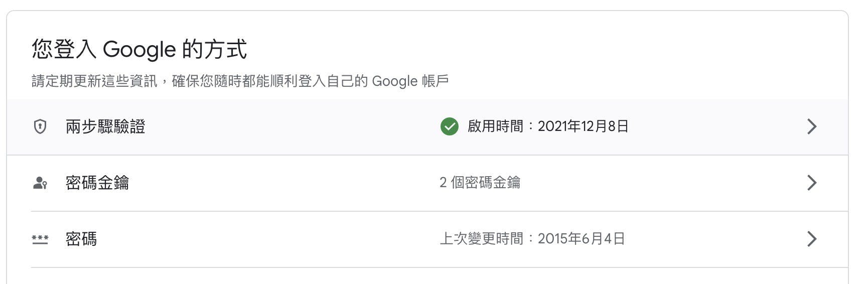Open the 密碼 setting

(x=81, y=239)
